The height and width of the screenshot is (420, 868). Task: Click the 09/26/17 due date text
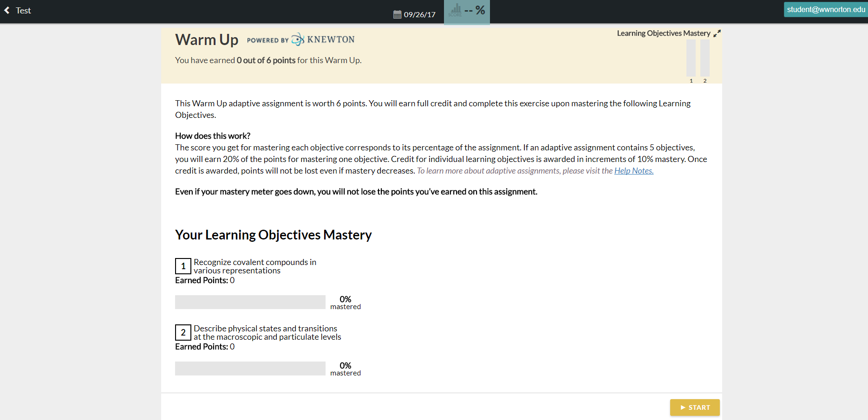(420, 14)
